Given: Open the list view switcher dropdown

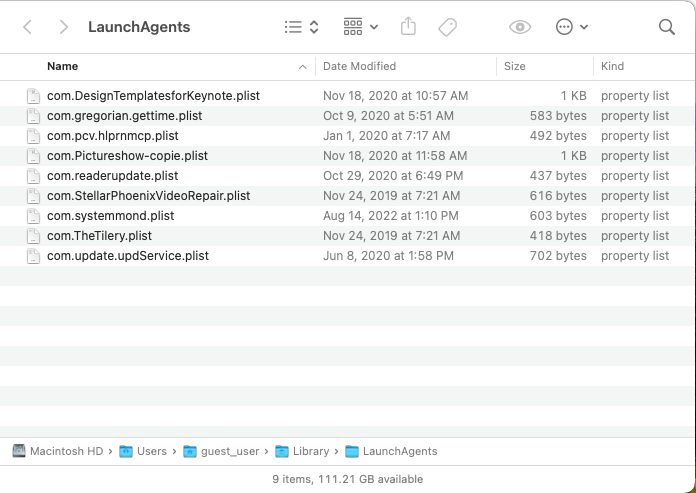Looking at the screenshot, I should tap(301, 27).
